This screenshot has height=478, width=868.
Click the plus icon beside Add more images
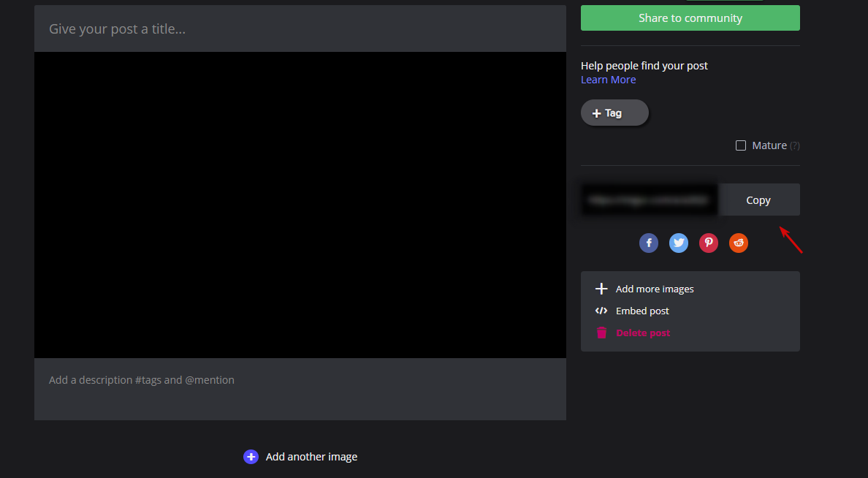(601, 289)
